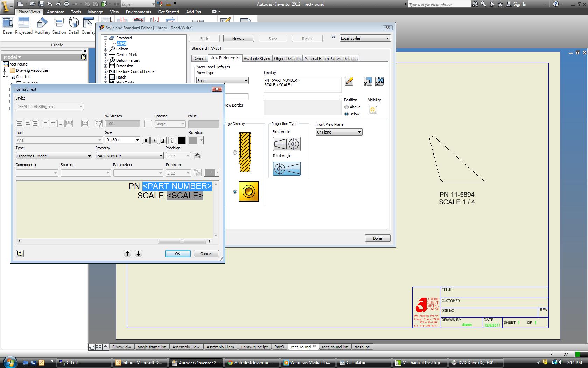Expand Drawing Resources in Model browser
This screenshot has height=368, width=588.
(5, 70)
